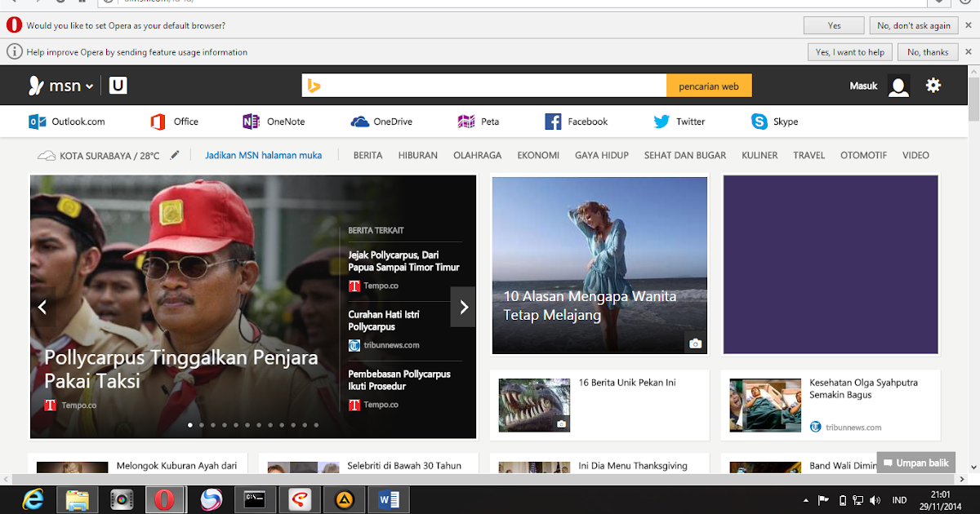Open the Facebook icon

click(x=553, y=122)
